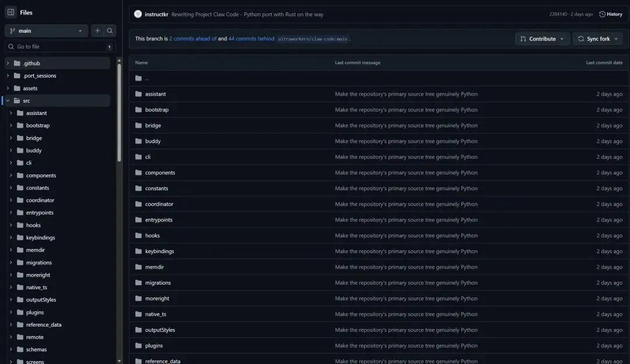Click the folder icon of the entrypoints row

tap(139, 220)
